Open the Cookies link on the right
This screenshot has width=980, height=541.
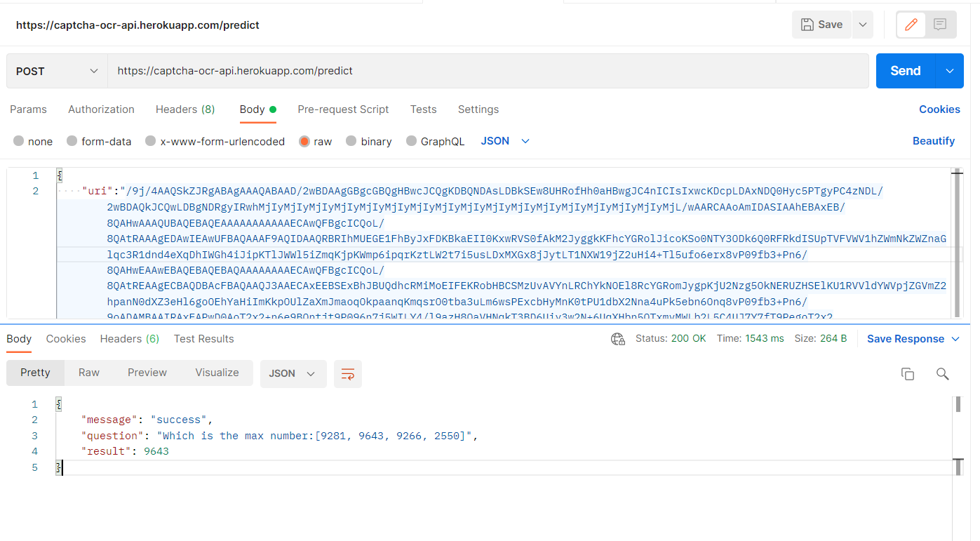coord(939,109)
